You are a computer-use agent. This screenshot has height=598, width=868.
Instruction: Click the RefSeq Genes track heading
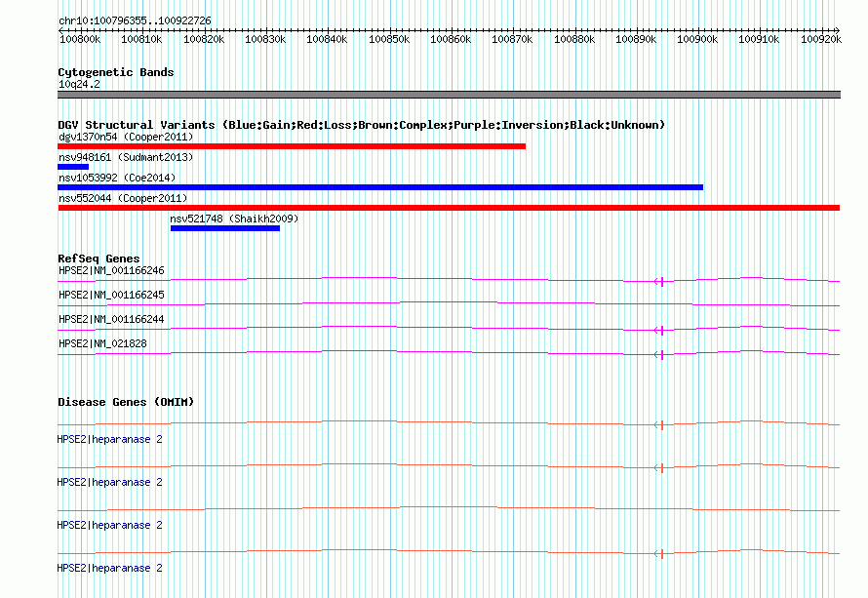pyautogui.click(x=99, y=259)
